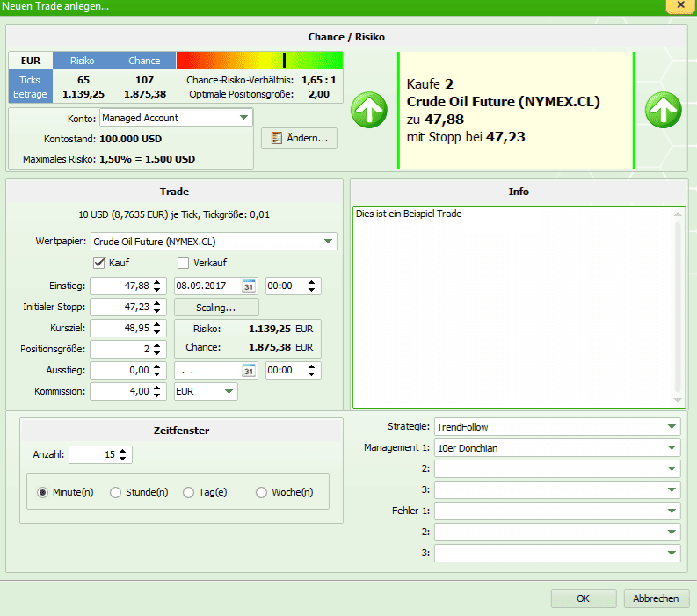Open the Strategie TrendFollow dropdown

click(671, 427)
